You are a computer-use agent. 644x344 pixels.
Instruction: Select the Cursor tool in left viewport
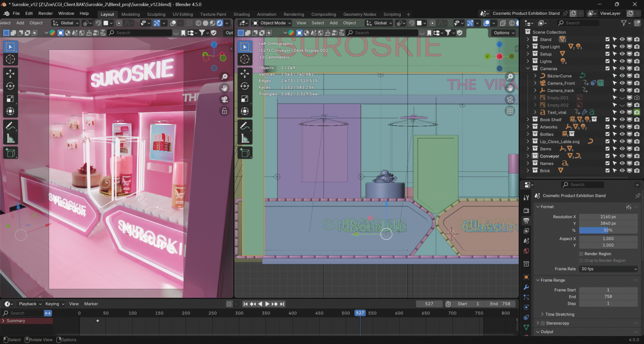[10, 59]
